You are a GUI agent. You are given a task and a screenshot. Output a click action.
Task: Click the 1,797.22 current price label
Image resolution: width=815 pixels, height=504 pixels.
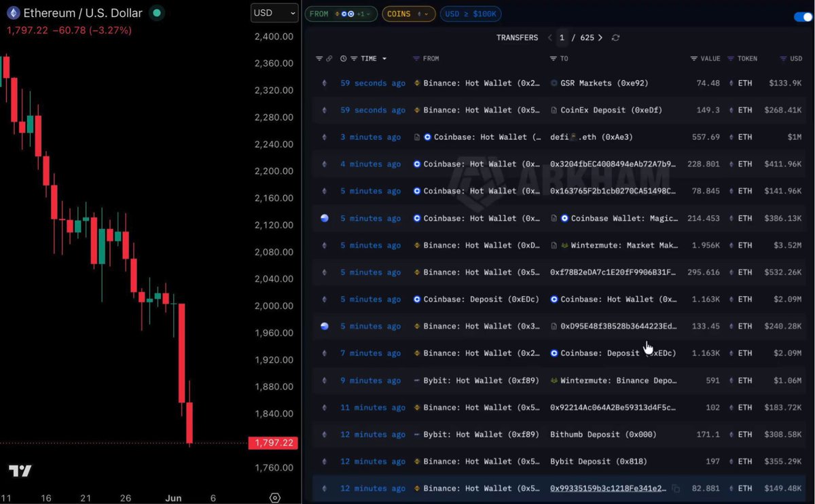click(274, 443)
